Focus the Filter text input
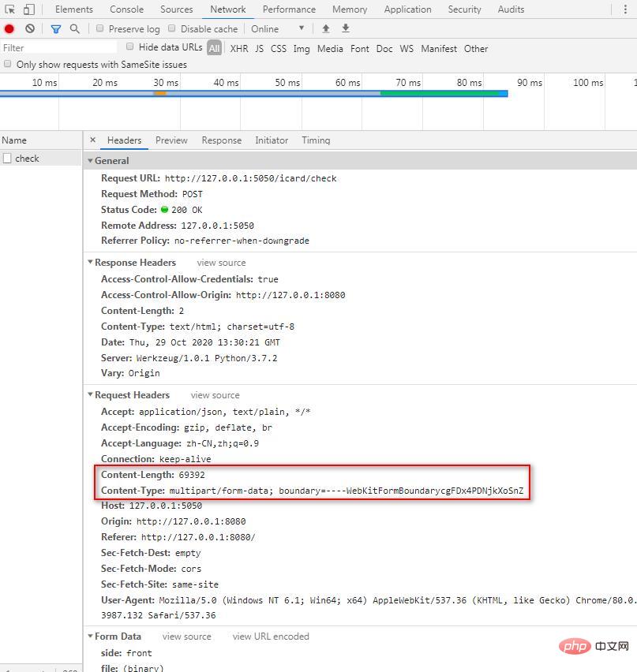The height and width of the screenshot is (672, 637). tap(58, 47)
